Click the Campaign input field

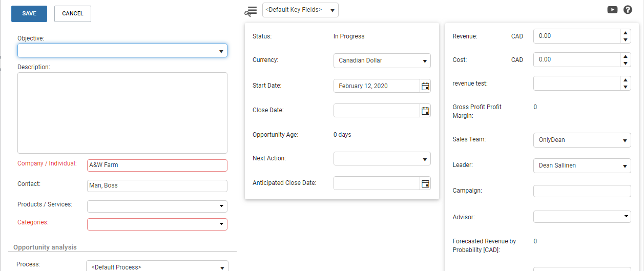pyautogui.click(x=582, y=191)
